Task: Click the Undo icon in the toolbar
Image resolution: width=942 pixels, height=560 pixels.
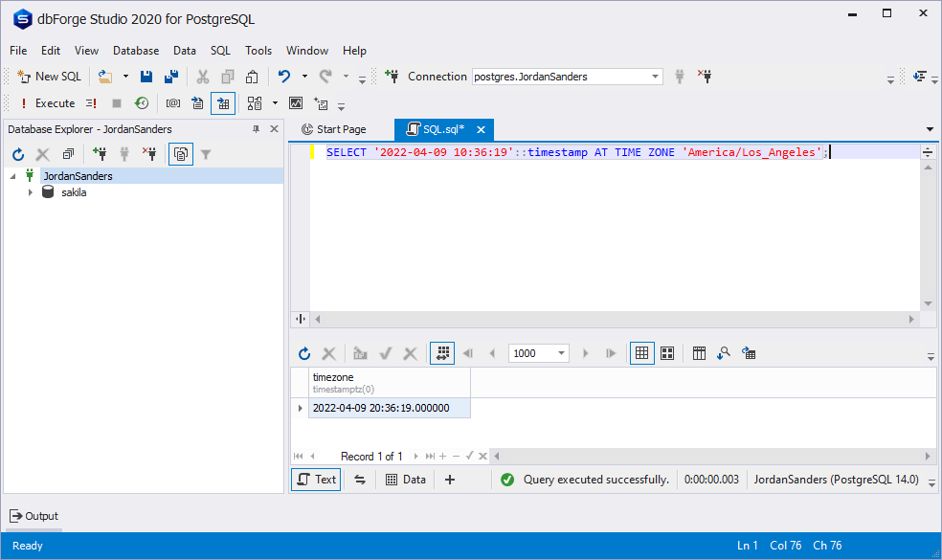Action: [283, 76]
